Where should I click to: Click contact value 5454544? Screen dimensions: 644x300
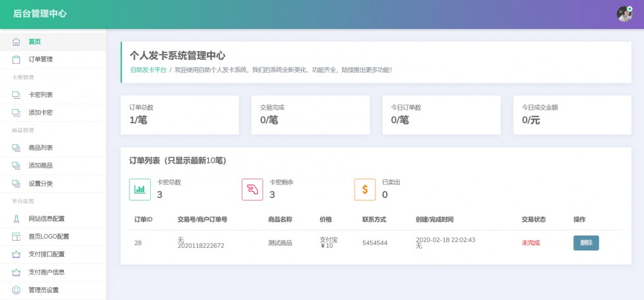[x=375, y=243]
